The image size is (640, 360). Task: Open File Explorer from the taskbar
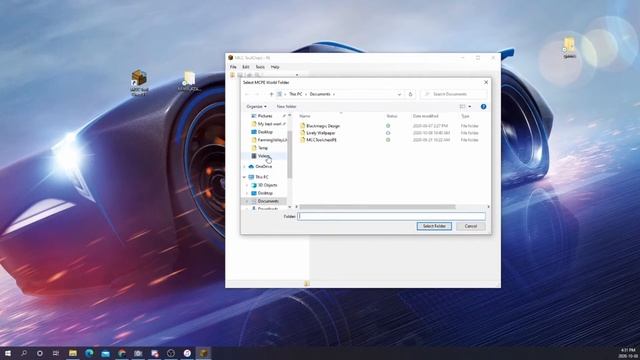tap(73, 353)
